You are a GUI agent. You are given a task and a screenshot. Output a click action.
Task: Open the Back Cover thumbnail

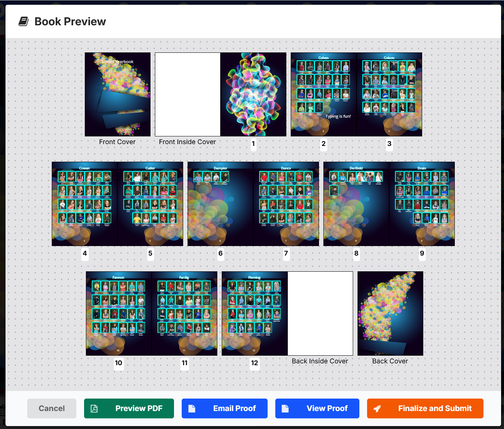tap(390, 313)
